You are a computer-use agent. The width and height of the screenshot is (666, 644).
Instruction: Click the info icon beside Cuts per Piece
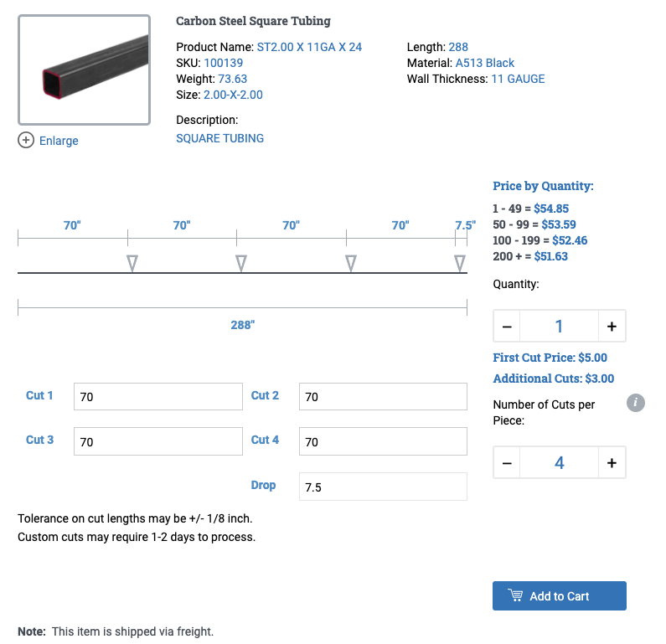(635, 403)
